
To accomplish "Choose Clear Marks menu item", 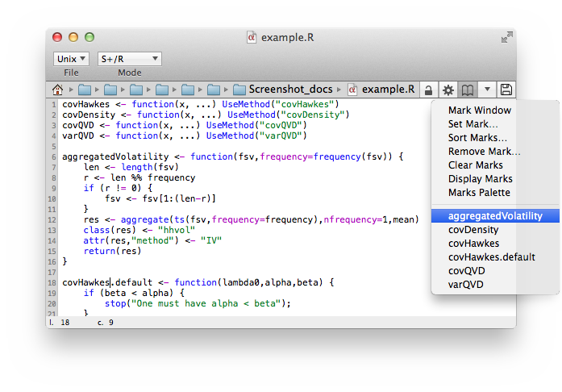I will point(475,165).
